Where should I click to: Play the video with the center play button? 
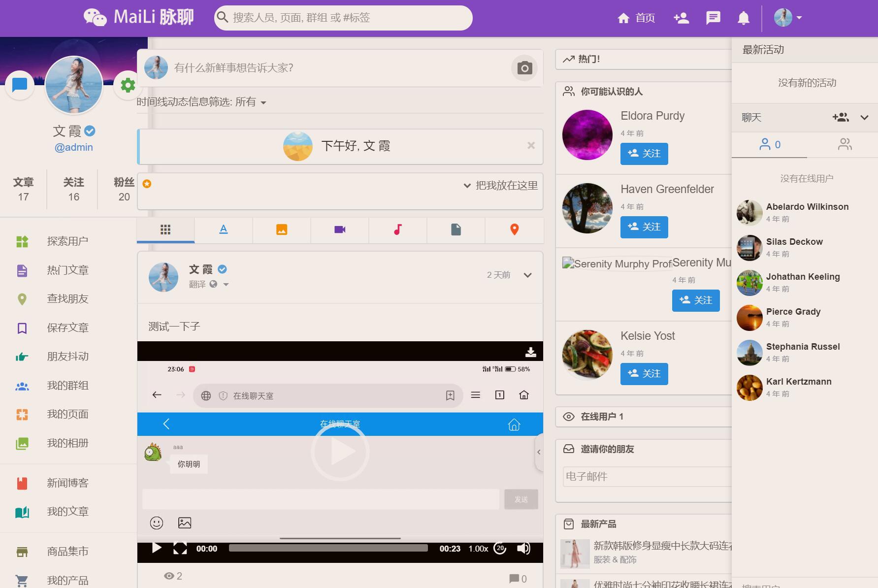click(340, 452)
